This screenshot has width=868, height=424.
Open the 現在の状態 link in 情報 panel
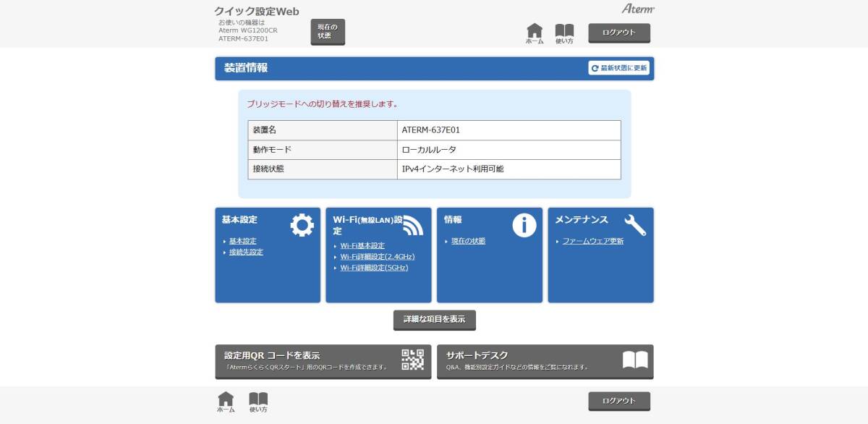coord(469,242)
